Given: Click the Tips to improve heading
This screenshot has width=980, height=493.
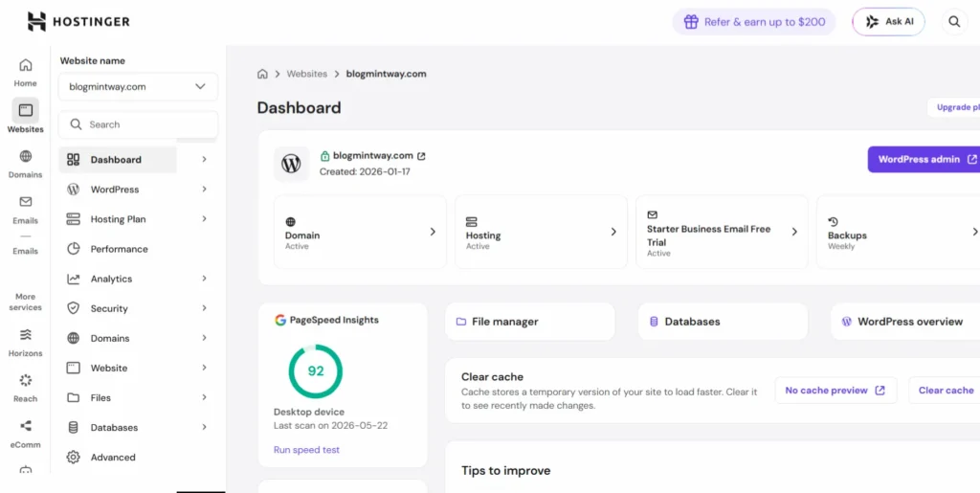Looking at the screenshot, I should [505, 471].
